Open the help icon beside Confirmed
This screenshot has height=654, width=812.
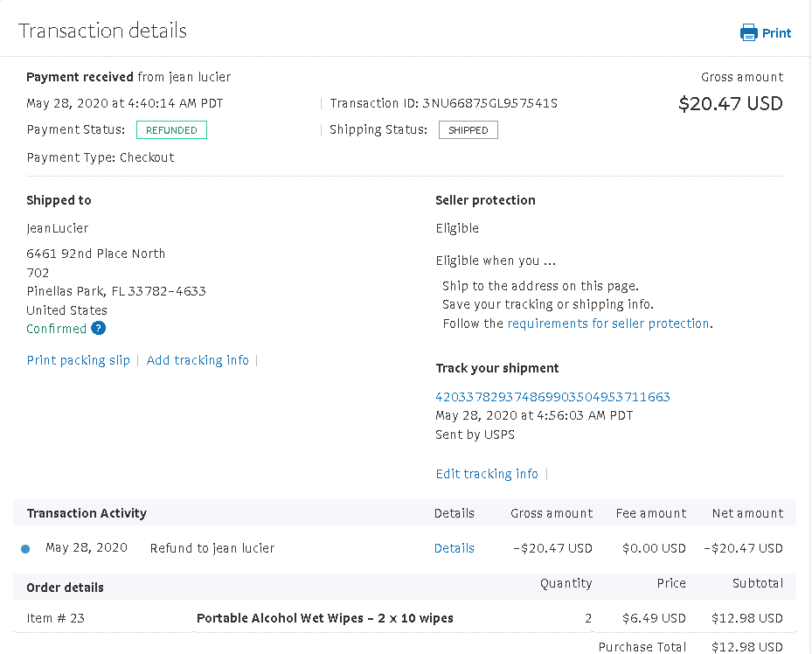pos(99,329)
